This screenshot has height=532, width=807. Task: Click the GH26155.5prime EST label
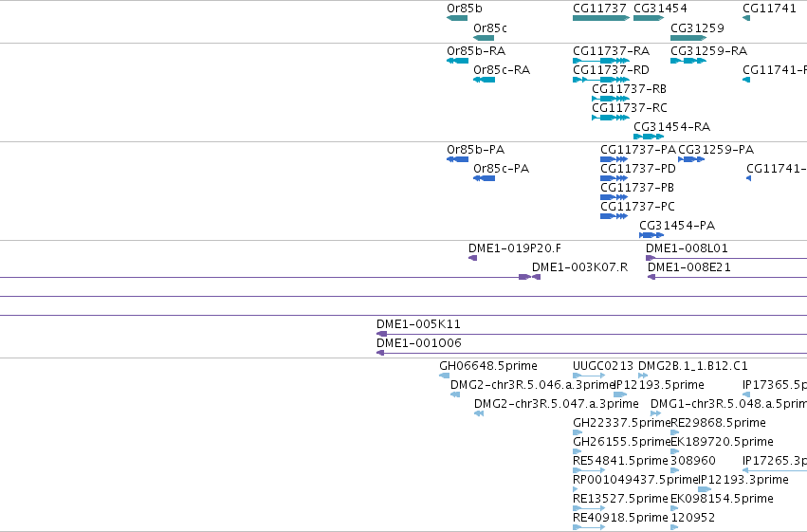(x=622, y=442)
